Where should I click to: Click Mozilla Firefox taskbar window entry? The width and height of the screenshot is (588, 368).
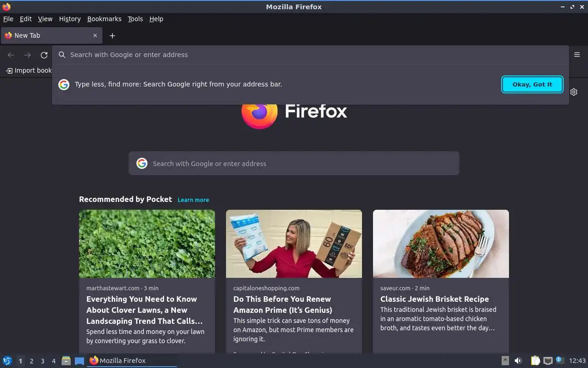click(x=132, y=361)
